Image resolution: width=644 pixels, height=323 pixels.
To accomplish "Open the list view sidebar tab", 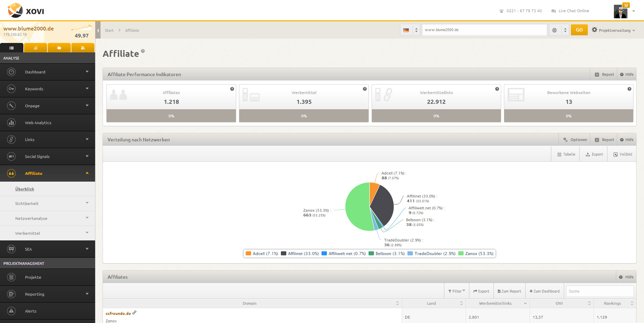I will click(x=12, y=48).
